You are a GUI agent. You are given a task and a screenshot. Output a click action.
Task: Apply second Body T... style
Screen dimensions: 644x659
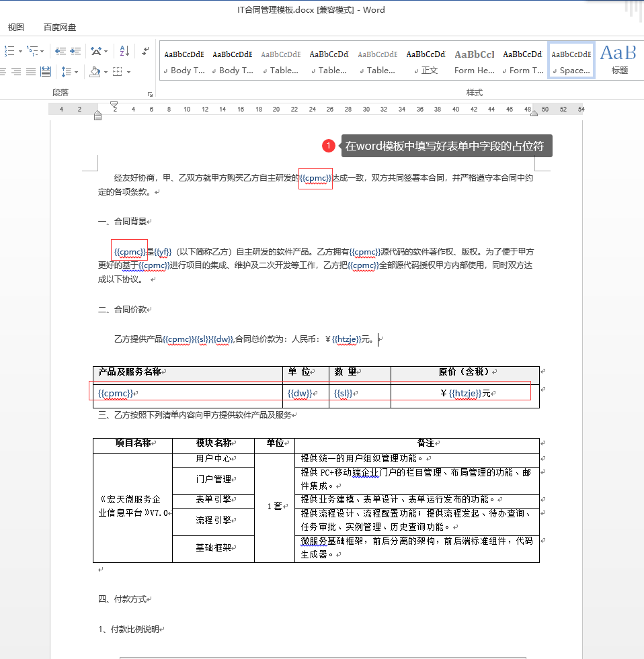click(233, 62)
